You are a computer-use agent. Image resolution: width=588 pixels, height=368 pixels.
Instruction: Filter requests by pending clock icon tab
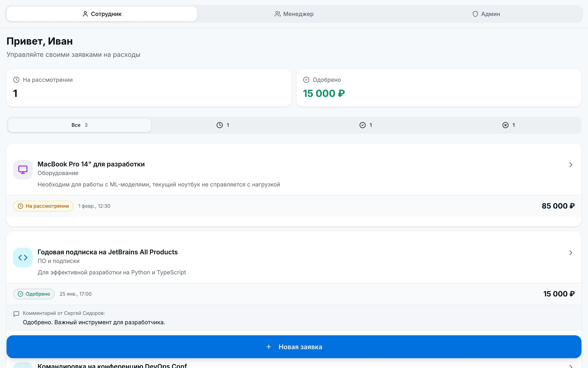click(223, 125)
